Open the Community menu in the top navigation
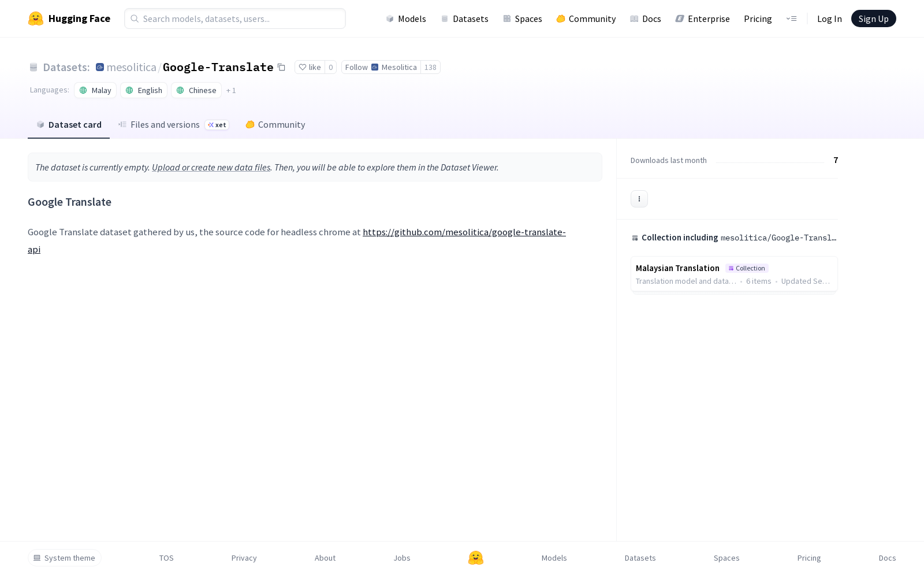This screenshot has height=578, width=924. pyautogui.click(x=586, y=18)
